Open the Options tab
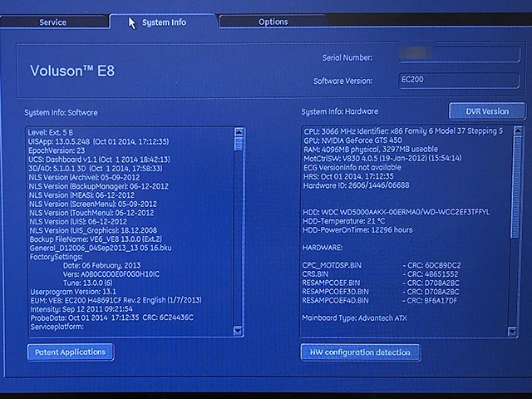532x399 pixels. point(273,22)
